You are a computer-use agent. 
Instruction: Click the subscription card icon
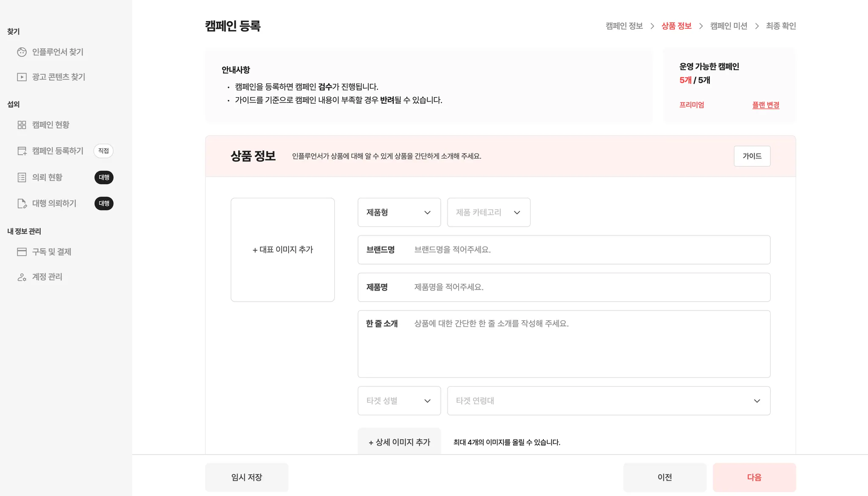click(x=22, y=252)
